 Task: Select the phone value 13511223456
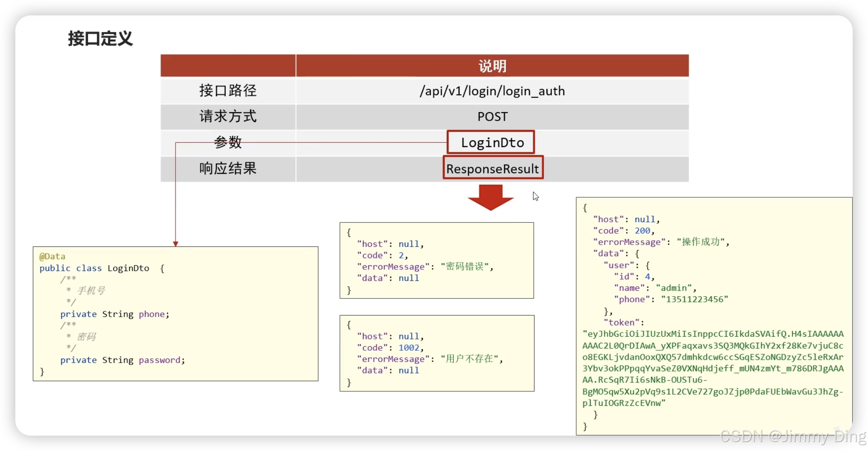click(x=695, y=299)
